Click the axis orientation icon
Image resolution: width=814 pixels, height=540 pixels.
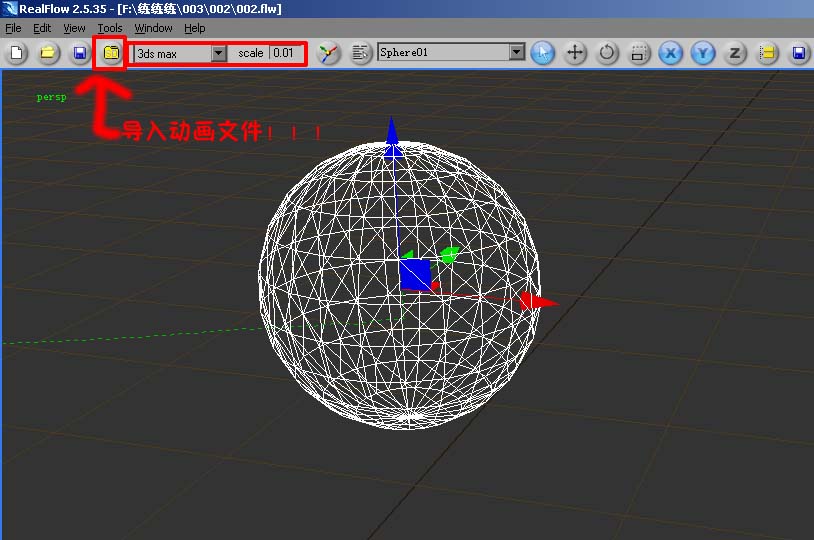328,53
